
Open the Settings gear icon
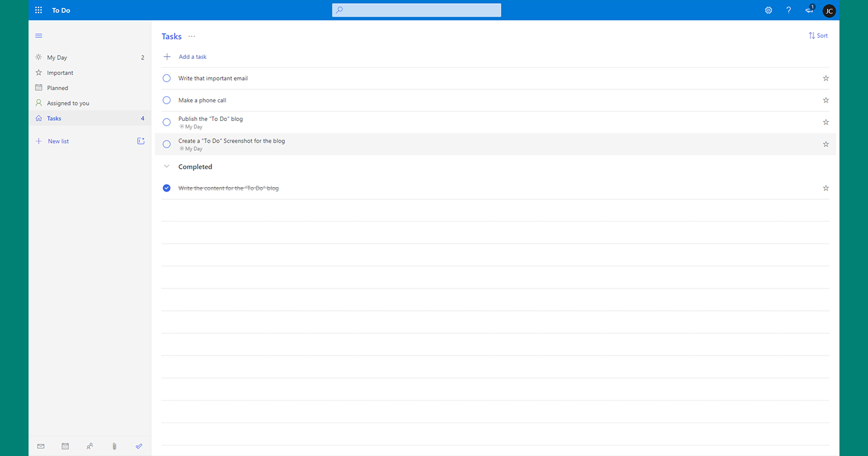pyautogui.click(x=768, y=10)
